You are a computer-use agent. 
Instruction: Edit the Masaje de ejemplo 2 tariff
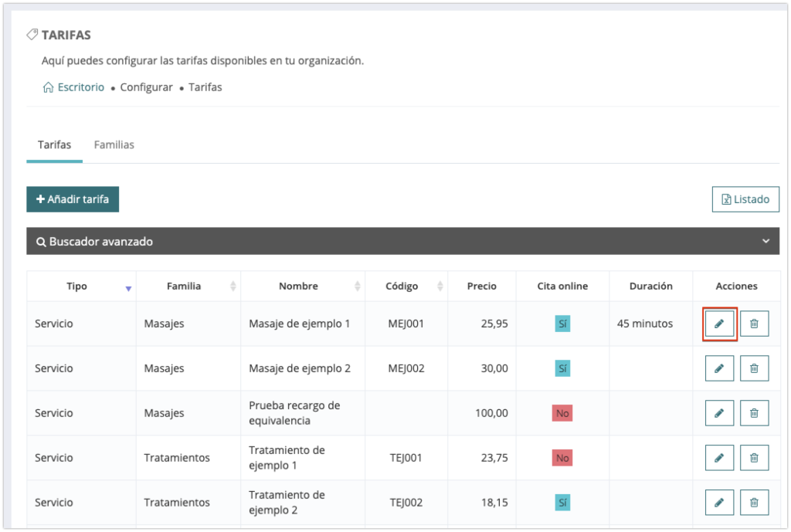click(x=719, y=368)
